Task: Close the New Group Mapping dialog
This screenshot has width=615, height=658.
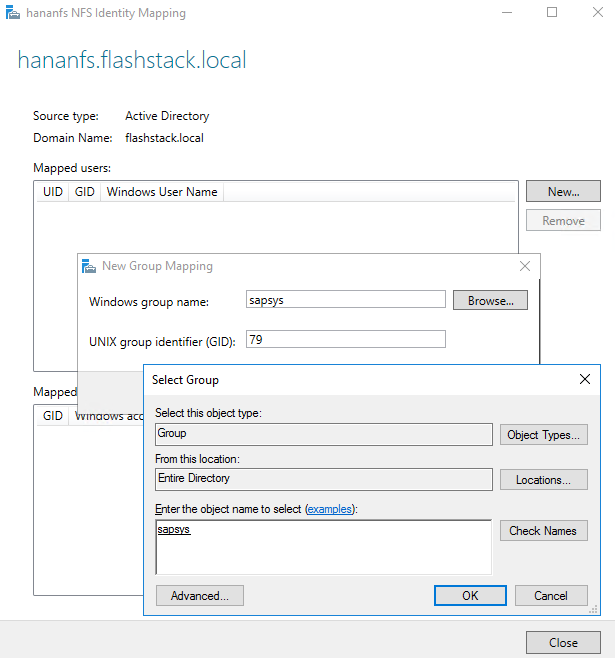Action: click(525, 266)
